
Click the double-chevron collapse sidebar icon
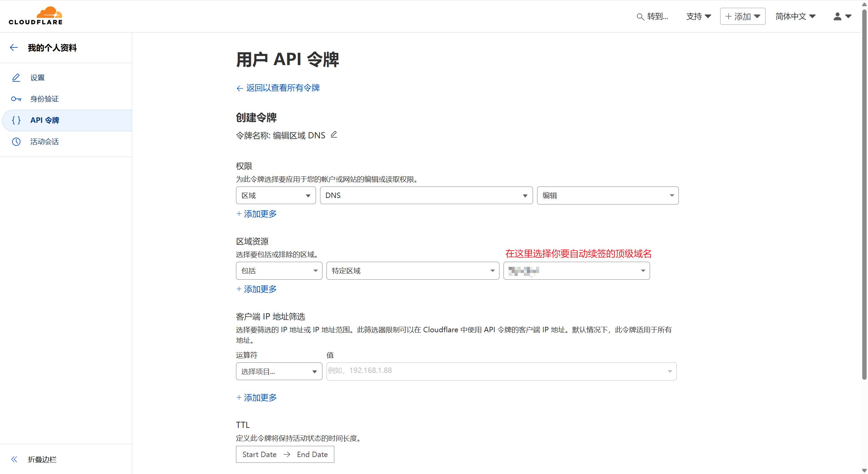tap(14, 459)
